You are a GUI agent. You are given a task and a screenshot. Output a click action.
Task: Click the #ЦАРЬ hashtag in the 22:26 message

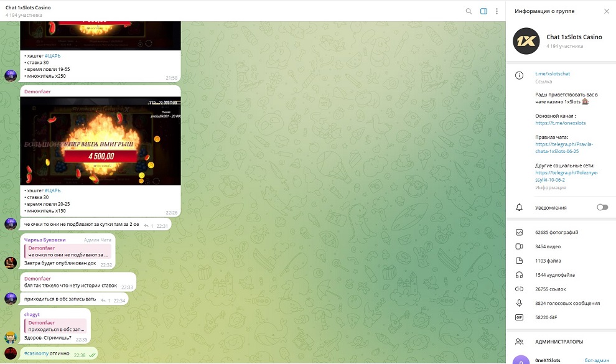click(53, 190)
